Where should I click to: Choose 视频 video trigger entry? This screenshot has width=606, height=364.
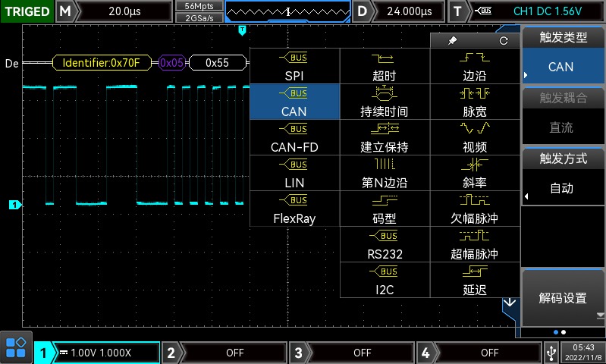(475, 138)
